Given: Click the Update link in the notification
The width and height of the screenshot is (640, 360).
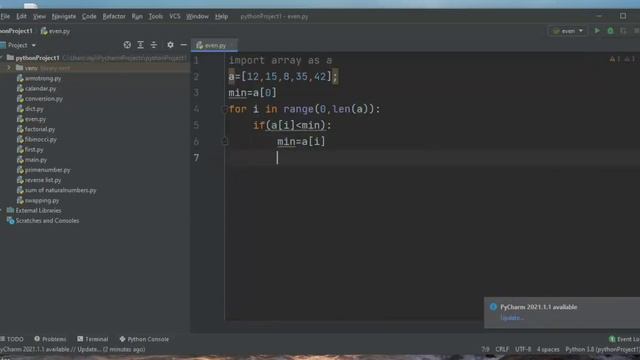Looking at the screenshot, I should [512, 318].
